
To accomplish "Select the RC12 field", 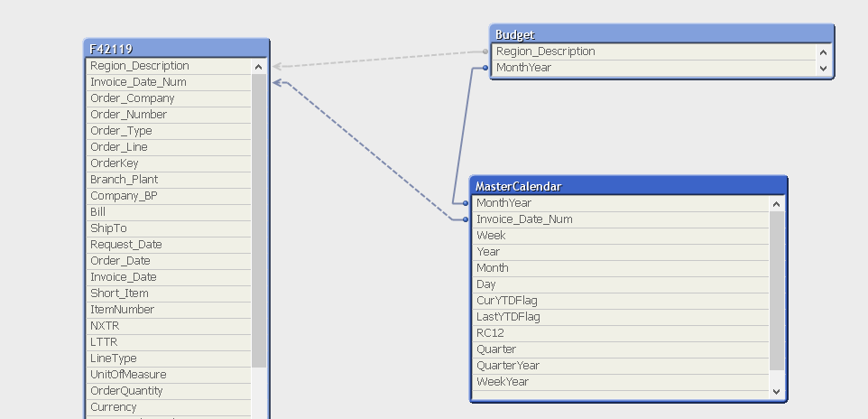I will [621, 333].
